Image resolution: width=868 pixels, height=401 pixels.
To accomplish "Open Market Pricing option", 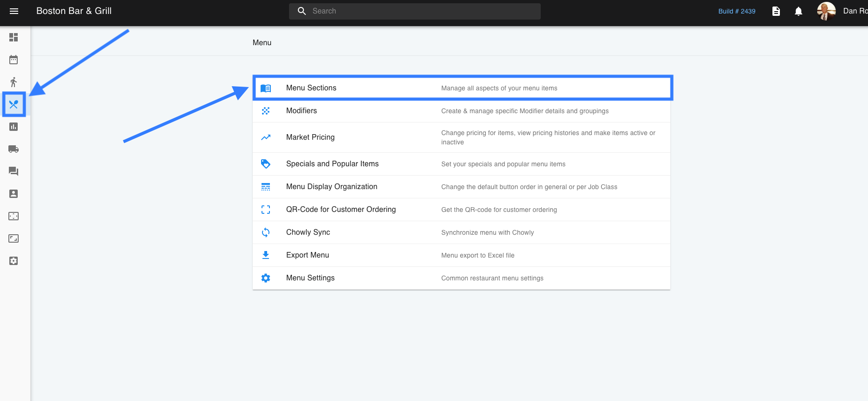I will [310, 137].
